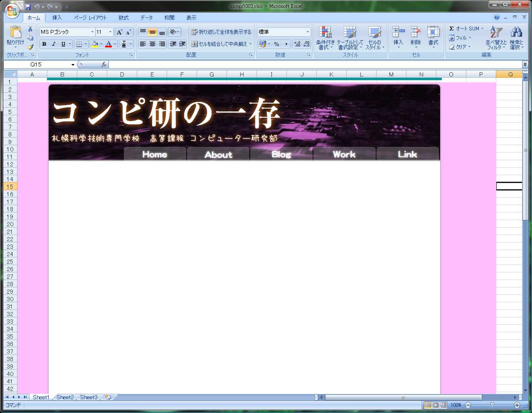Click the Copy icon
The width and height of the screenshot is (532, 413).
pos(30,38)
